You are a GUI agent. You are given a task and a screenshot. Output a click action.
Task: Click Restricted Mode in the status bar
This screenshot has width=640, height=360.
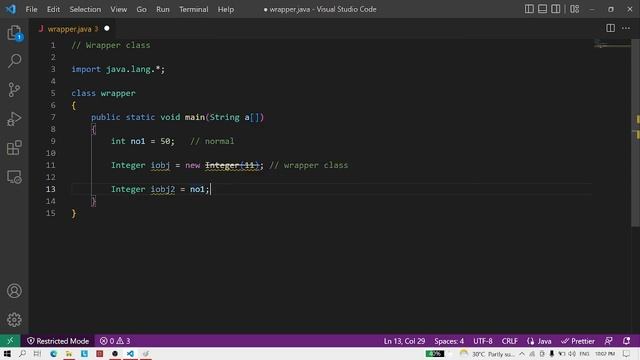[x=58, y=341]
